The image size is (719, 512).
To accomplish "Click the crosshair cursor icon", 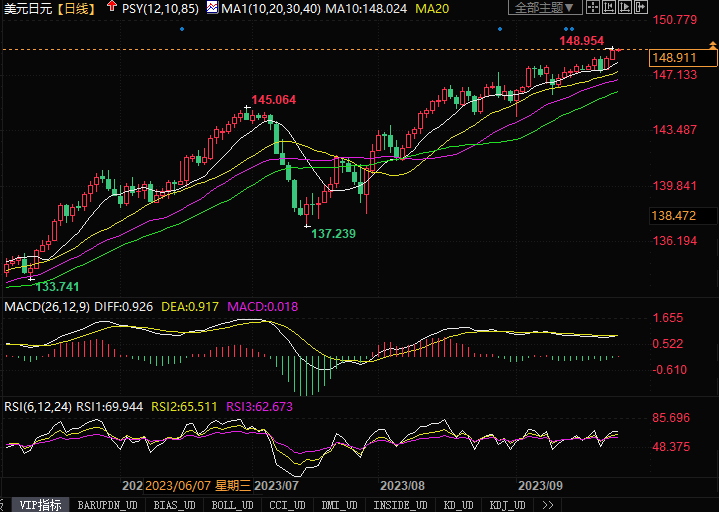I will (x=593, y=7).
